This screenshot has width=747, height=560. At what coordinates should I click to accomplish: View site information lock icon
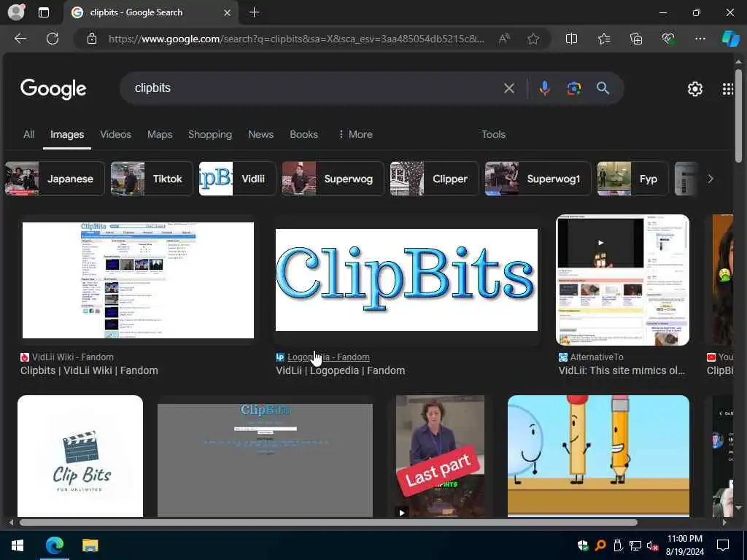point(91,39)
